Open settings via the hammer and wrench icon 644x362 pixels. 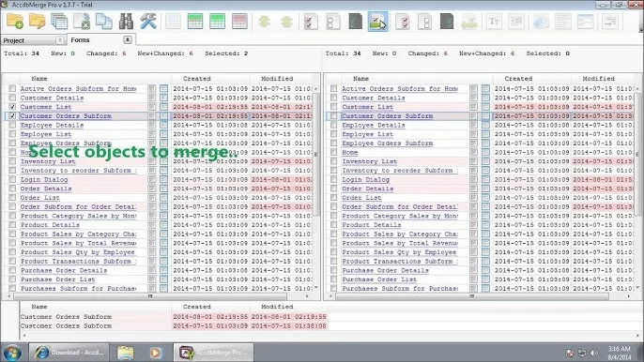tap(148, 21)
